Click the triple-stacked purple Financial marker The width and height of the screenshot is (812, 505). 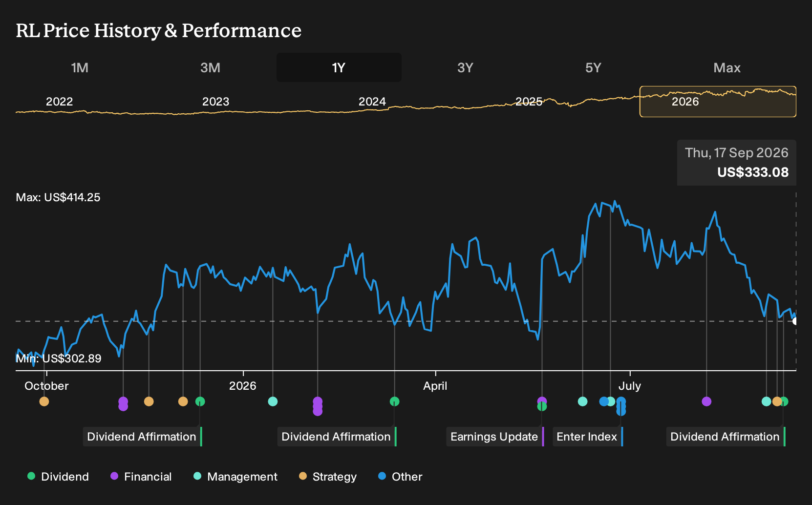point(318,406)
